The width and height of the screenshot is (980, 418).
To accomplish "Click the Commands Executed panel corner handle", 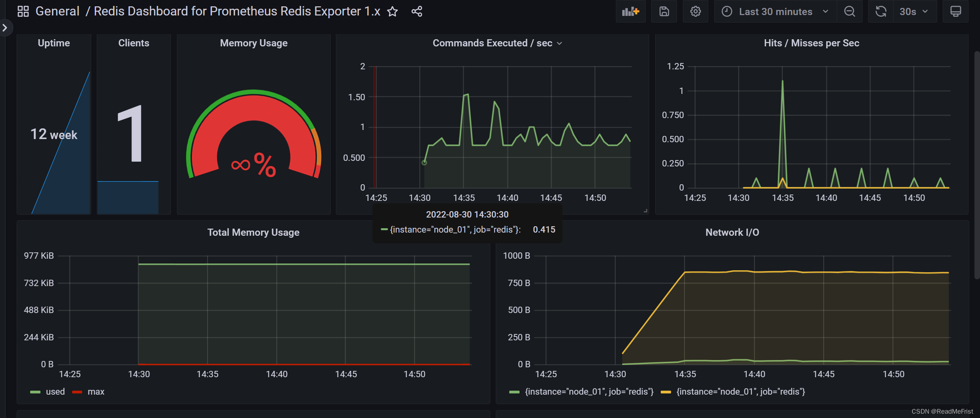I will (x=645, y=211).
